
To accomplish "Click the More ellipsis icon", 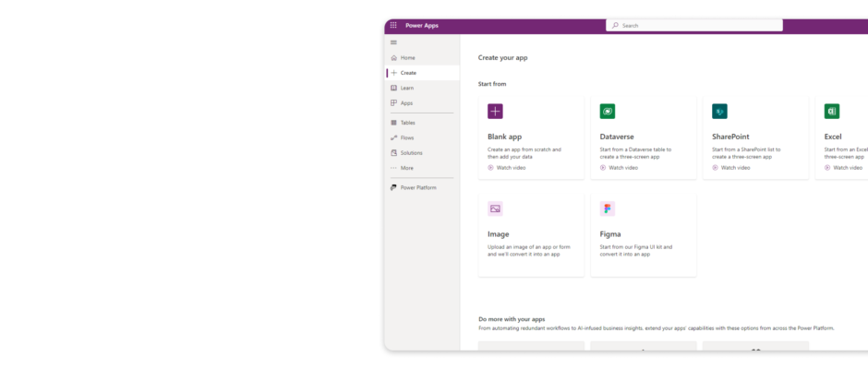I will coord(393,168).
